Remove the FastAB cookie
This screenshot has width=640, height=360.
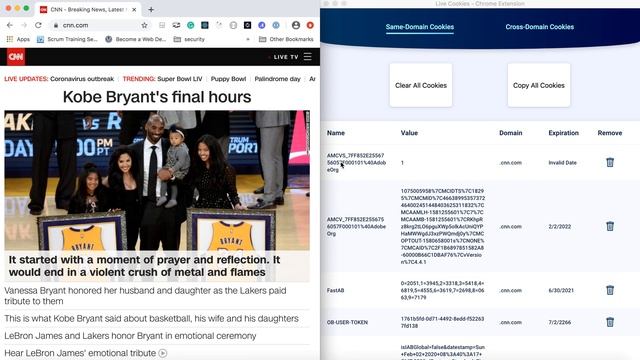tap(610, 290)
